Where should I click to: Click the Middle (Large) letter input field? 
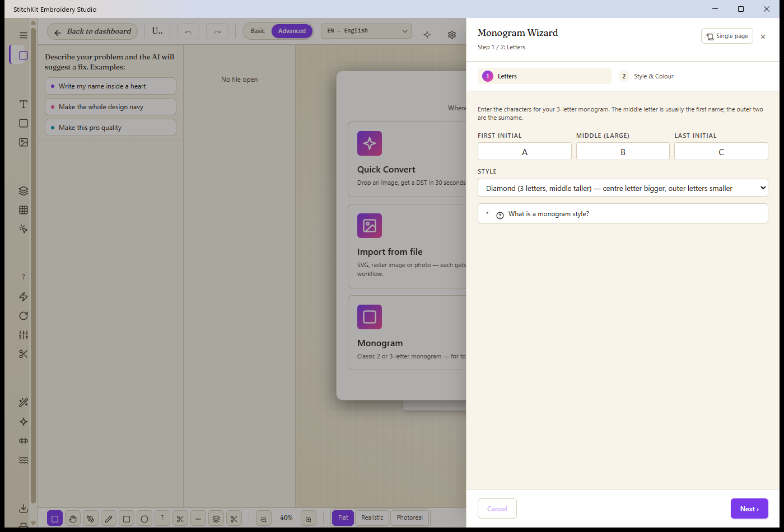coord(623,152)
